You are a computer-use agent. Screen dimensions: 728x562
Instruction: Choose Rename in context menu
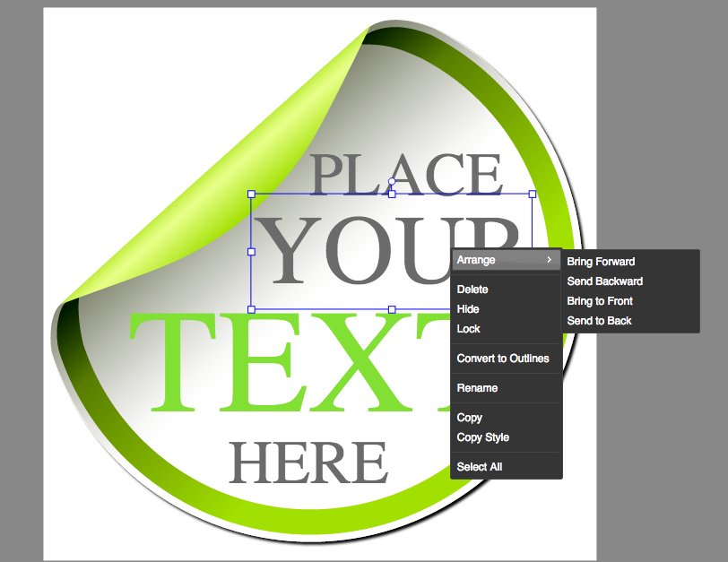coord(477,388)
